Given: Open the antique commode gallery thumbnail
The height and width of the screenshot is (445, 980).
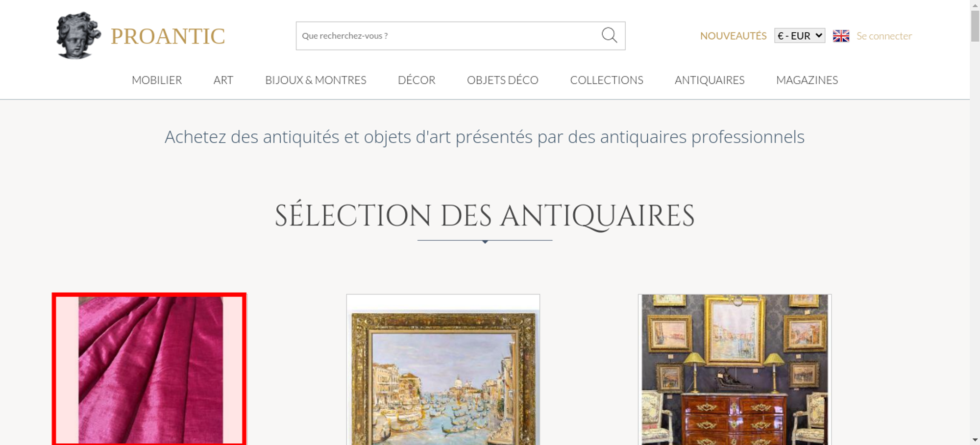Looking at the screenshot, I should pyautogui.click(x=735, y=370).
